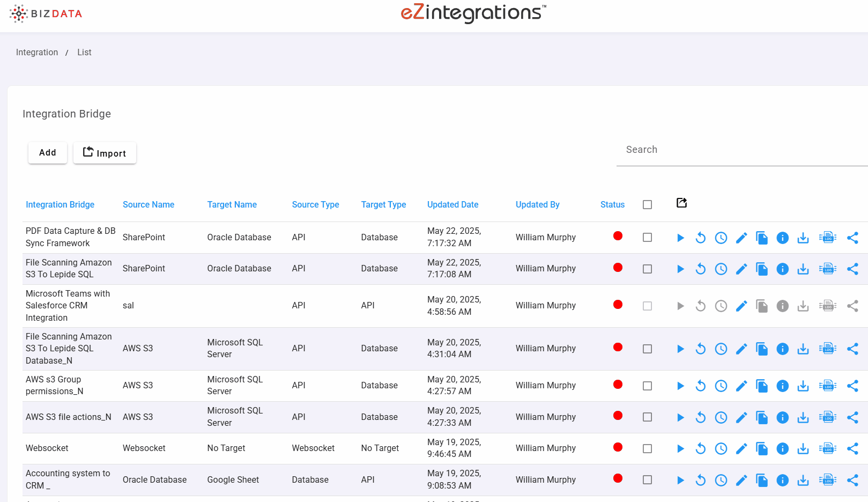Image resolution: width=868 pixels, height=502 pixels.
Task: Focus the Search input field
Action: click(x=742, y=150)
